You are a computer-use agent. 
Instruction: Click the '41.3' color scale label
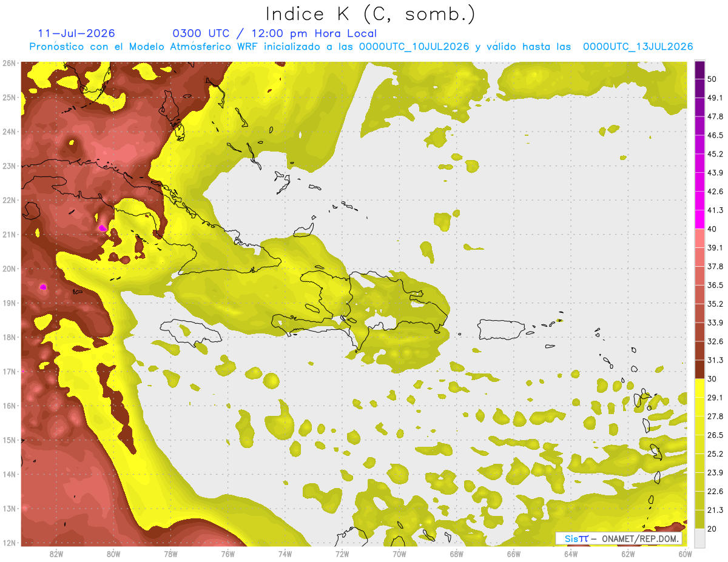tap(715, 210)
